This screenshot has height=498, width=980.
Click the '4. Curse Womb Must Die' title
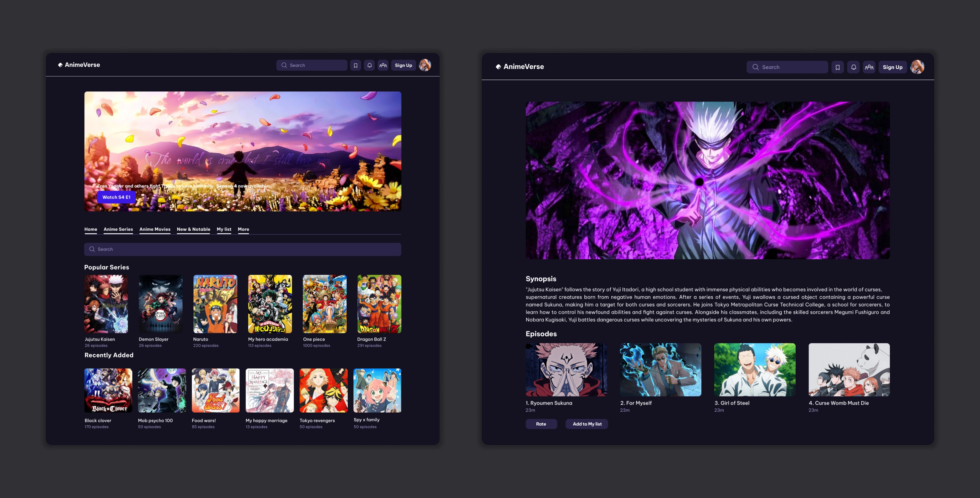(839, 403)
